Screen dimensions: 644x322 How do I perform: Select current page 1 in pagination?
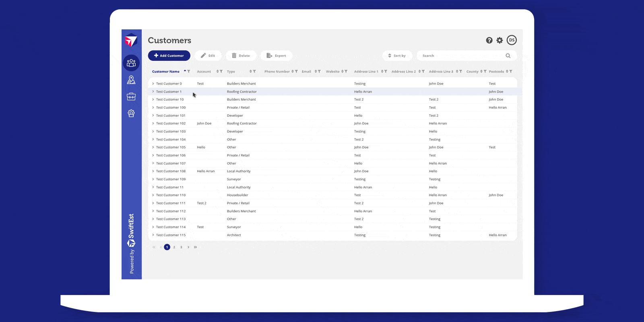coord(167,247)
